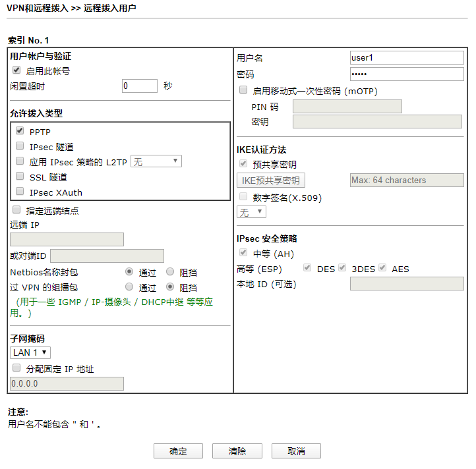This screenshot has width=476, height=469.
Task: Uncheck the PPTP dial-in type
Action: coord(20,130)
